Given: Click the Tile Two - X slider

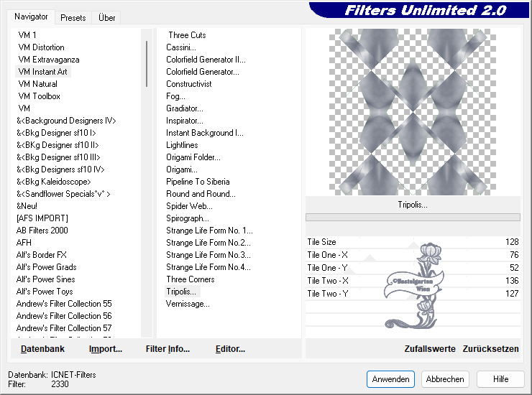Looking at the screenshot, I should (413, 282).
